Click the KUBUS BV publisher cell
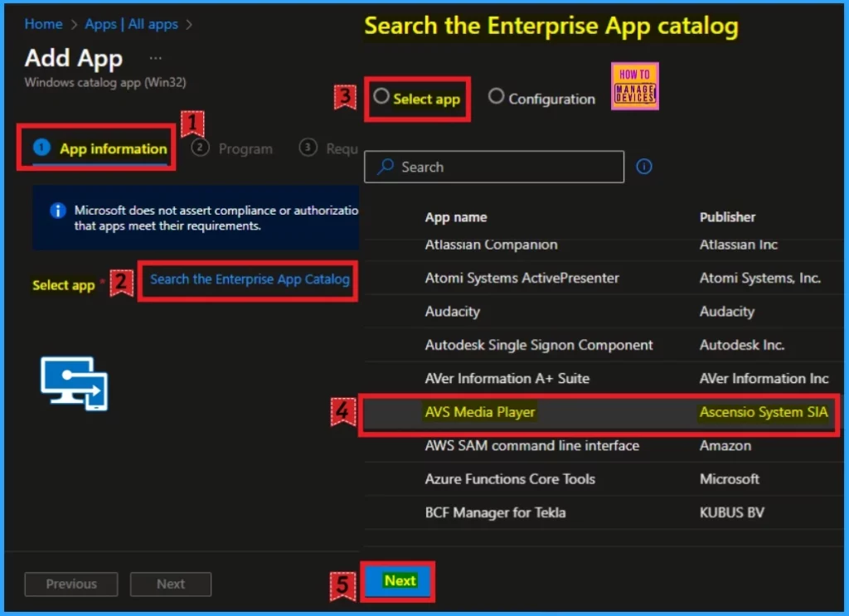The width and height of the screenshot is (849, 616). pos(732,512)
